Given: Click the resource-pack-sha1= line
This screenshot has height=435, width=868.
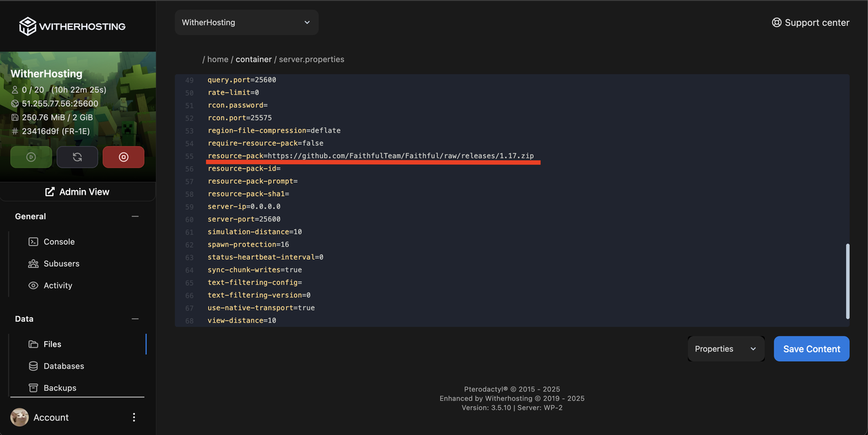Looking at the screenshot, I should 249,194.
